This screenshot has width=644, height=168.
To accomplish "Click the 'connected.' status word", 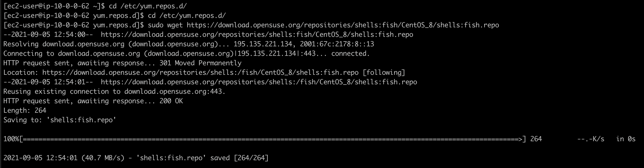I will [x=350, y=54].
